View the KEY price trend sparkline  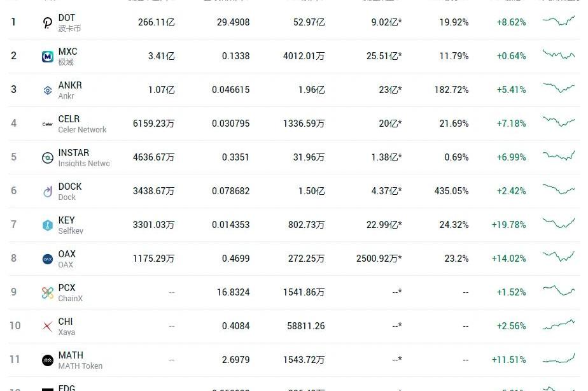[x=559, y=223]
